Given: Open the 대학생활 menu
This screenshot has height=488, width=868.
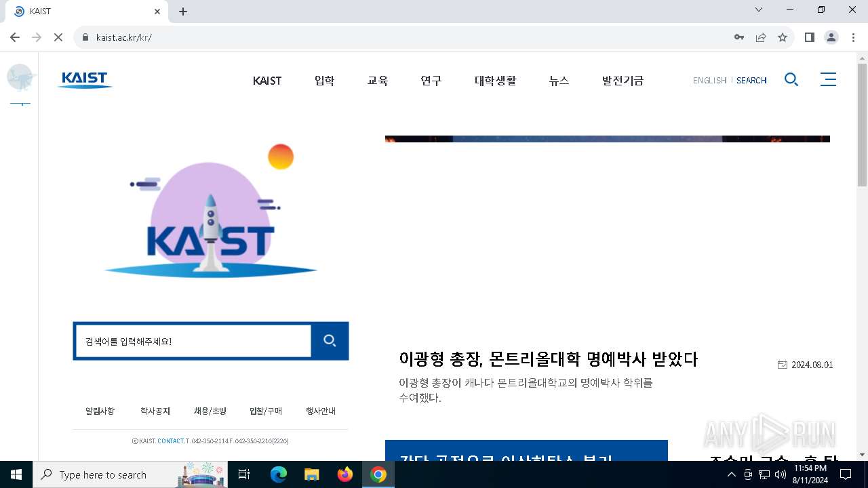Looking at the screenshot, I should (x=495, y=80).
